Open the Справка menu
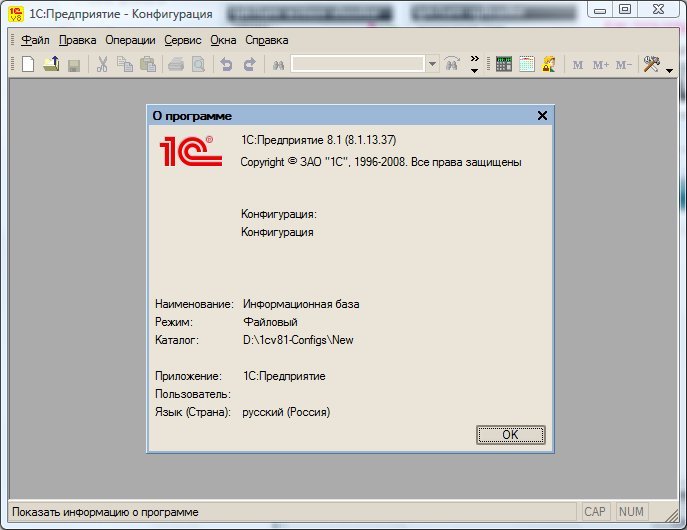 tap(266, 40)
